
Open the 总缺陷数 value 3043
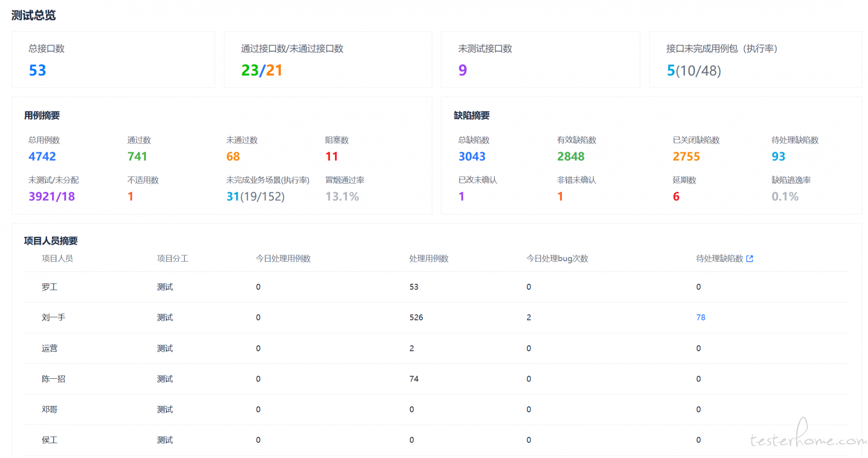(472, 156)
